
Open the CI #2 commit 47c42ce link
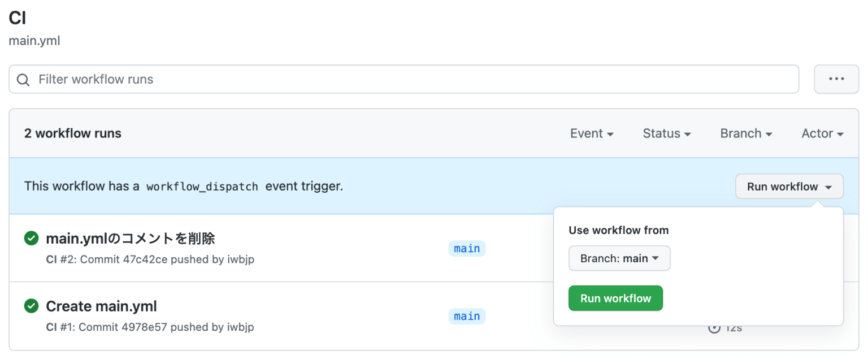150,259
